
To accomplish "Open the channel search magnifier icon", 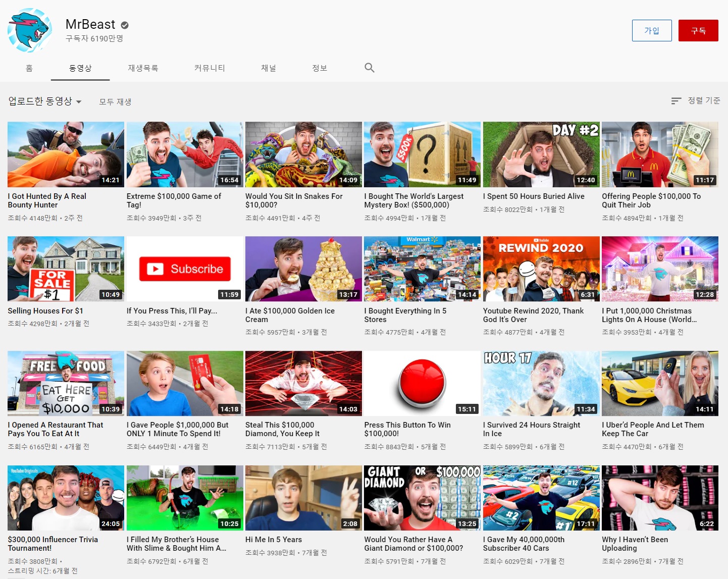I will 370,68.
